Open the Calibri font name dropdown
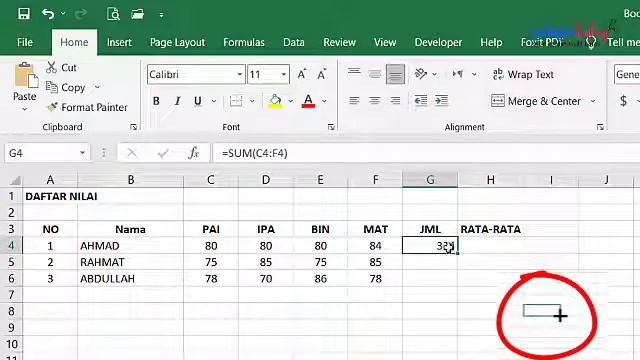The image size is (640, 360). point(240,74)
